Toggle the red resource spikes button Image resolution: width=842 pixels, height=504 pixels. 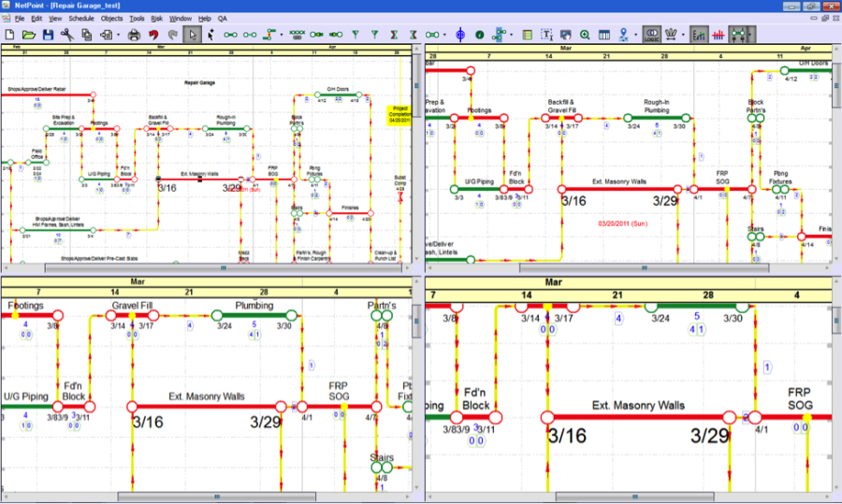(719, 35)
